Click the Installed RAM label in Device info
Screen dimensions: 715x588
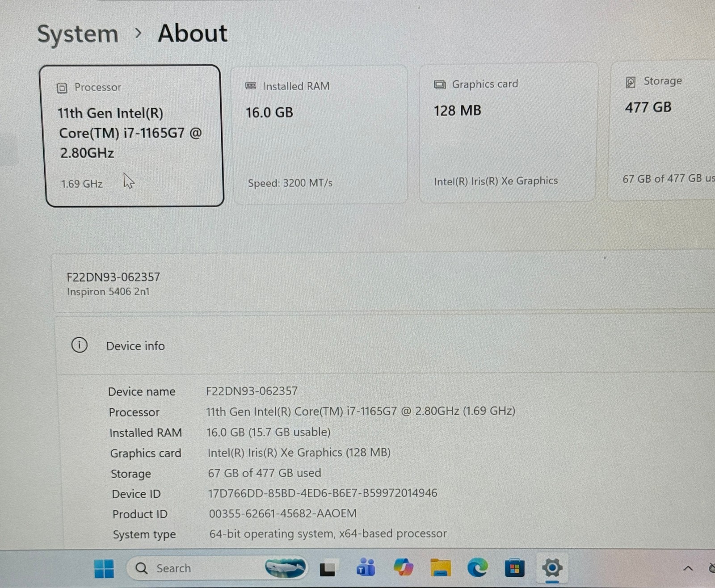[146, 433]
